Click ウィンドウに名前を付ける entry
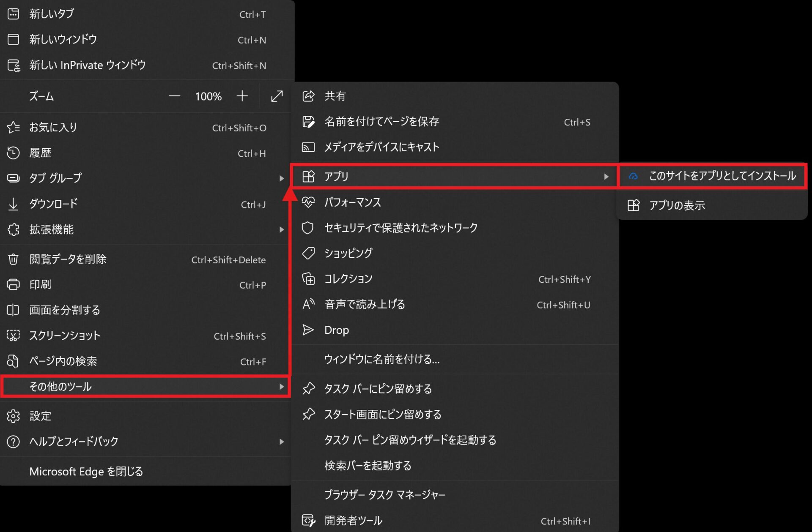812x532 pixels. point(381,359)
